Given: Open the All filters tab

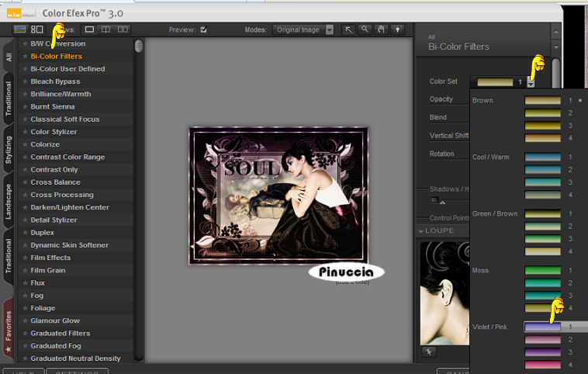Looking at the screenshot, I should coord(9,57).
